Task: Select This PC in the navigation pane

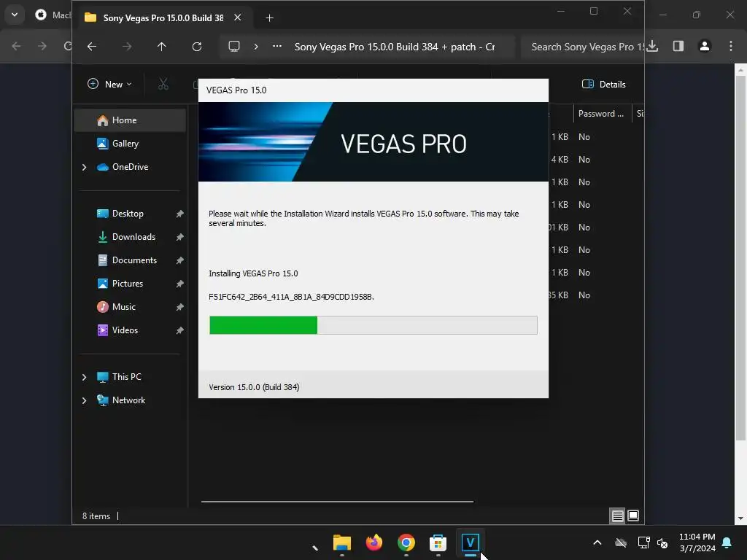Action: (x=127, y=377)
